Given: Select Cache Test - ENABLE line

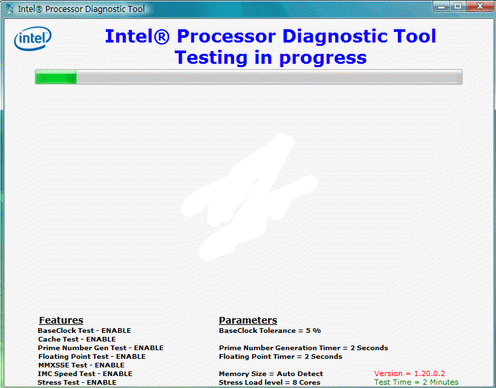Looking at the screenshot, I should (77, 339).
